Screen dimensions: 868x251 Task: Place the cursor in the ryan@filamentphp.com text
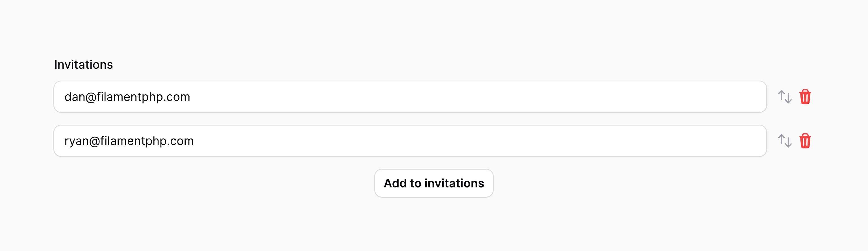click(x=129, y=141)
